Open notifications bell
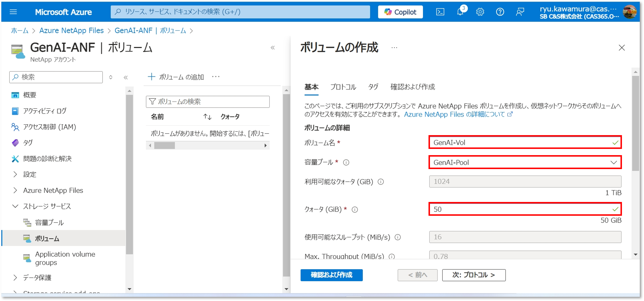This screenshot has width=644, height=301. [x=460, y=12]
